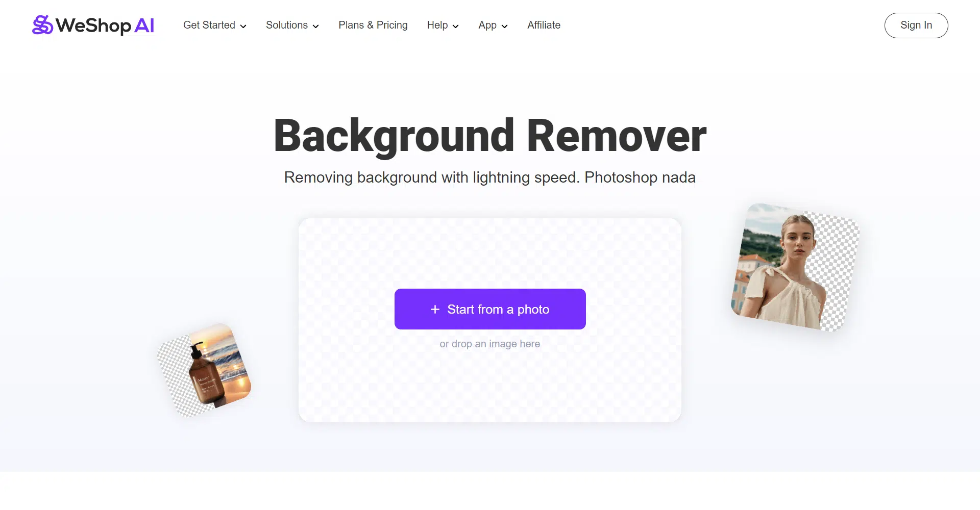This screenshot has height=510, width=980.
Task: Expand the App chevron arrow
Action: point(505,26)
